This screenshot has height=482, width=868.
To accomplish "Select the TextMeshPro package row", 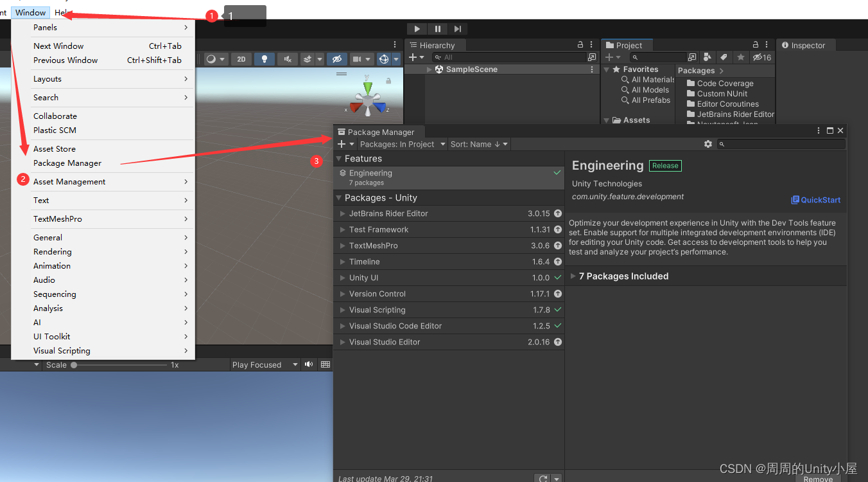I will 449,245.
